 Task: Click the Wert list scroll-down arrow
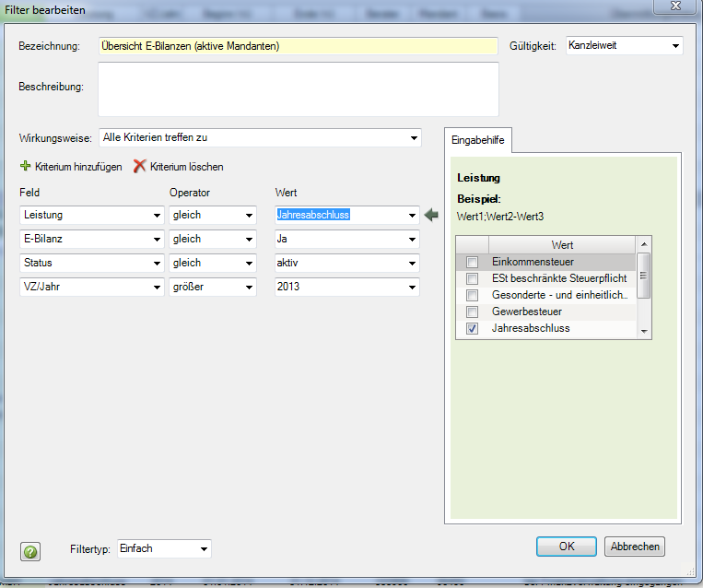tap(644, 332)
